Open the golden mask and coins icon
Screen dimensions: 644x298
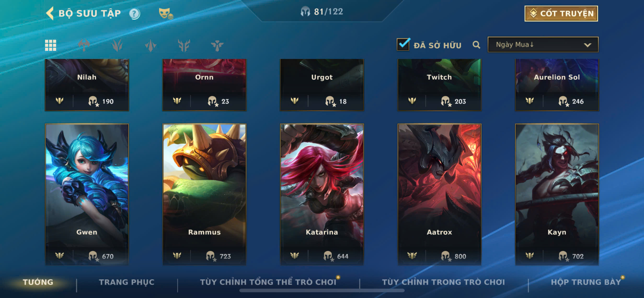[166, 13]
